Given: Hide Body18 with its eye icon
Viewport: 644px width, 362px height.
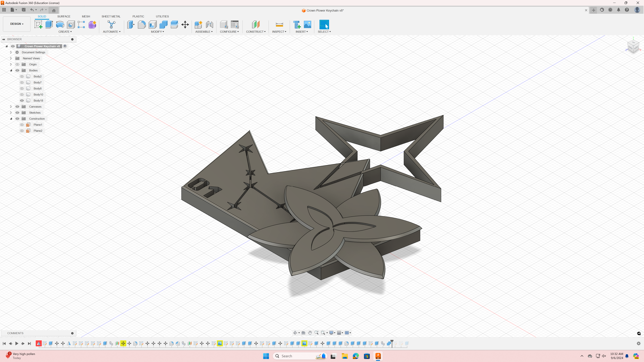Looking at the screenshot, I should [x=22, y=101].
